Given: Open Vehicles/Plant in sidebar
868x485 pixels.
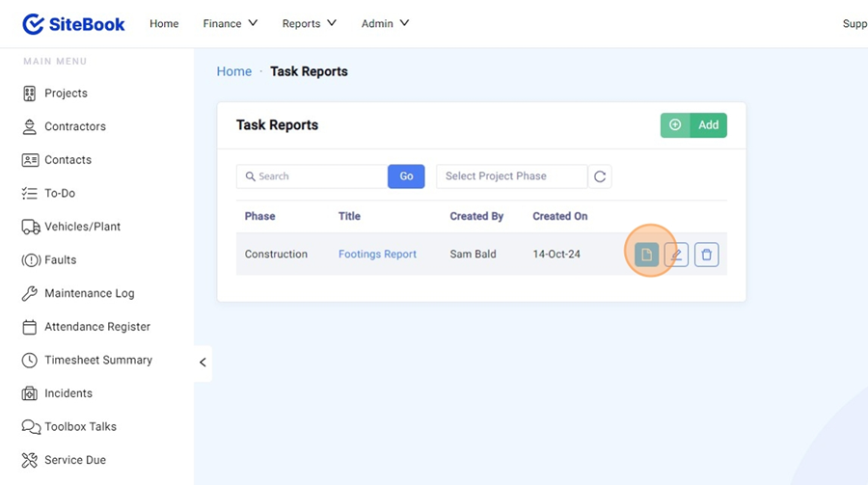Looking at the screenshot, I should (82, 227).
